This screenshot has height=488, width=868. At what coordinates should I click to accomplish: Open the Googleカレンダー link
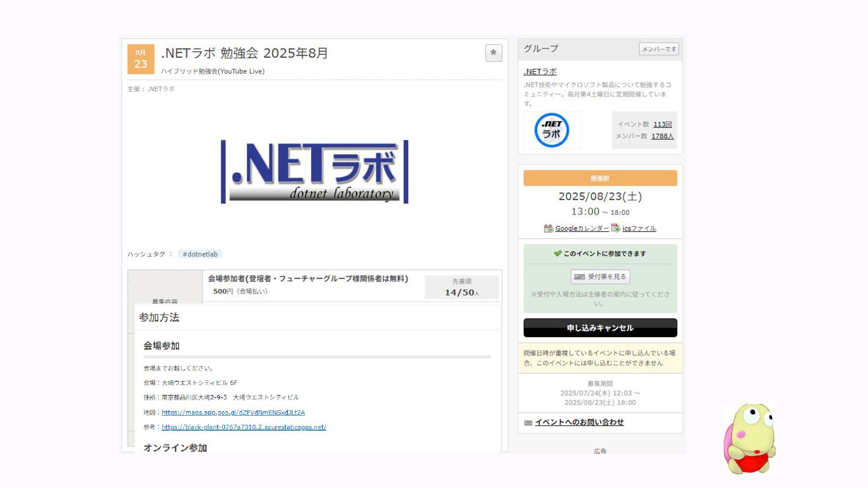coord(581,228)
